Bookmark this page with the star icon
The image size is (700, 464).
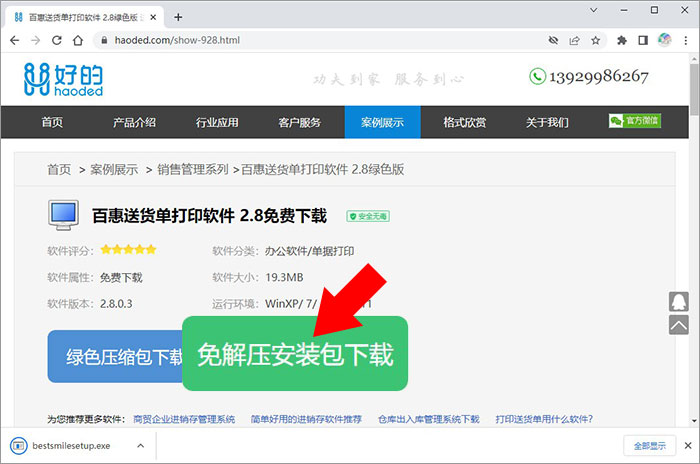[596, 41]
